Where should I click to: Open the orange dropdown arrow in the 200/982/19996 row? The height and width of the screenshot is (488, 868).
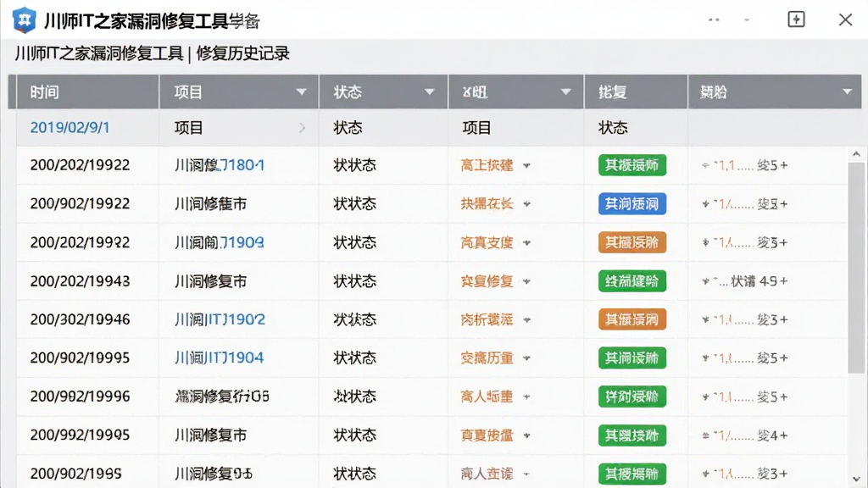526,396
